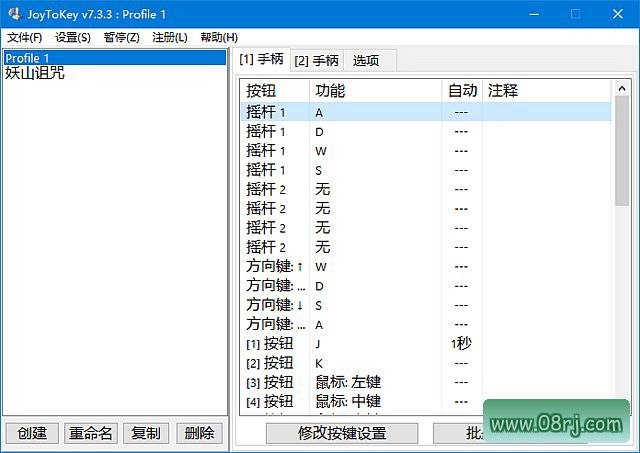
Task: Click the 复制 button
Action: pos(146,433)
